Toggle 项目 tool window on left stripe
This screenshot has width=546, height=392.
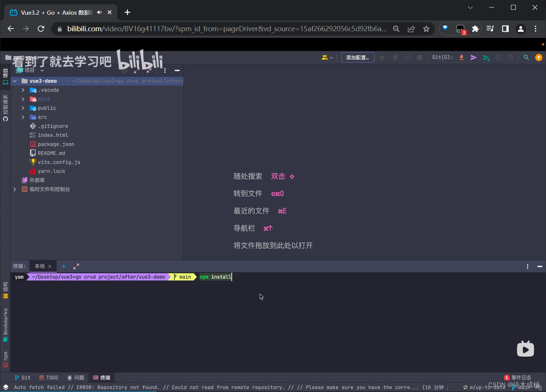coord(5,76)
